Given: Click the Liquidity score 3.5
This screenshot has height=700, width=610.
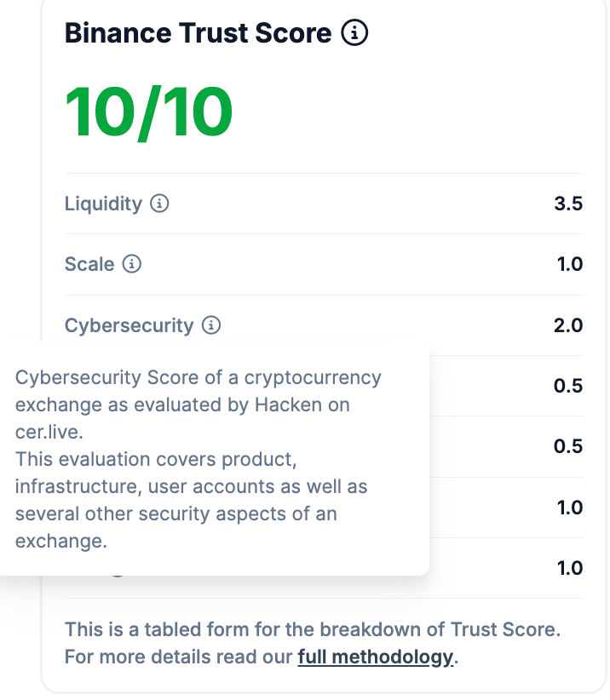Looking at the screenshot, I should tap(568, 204).
